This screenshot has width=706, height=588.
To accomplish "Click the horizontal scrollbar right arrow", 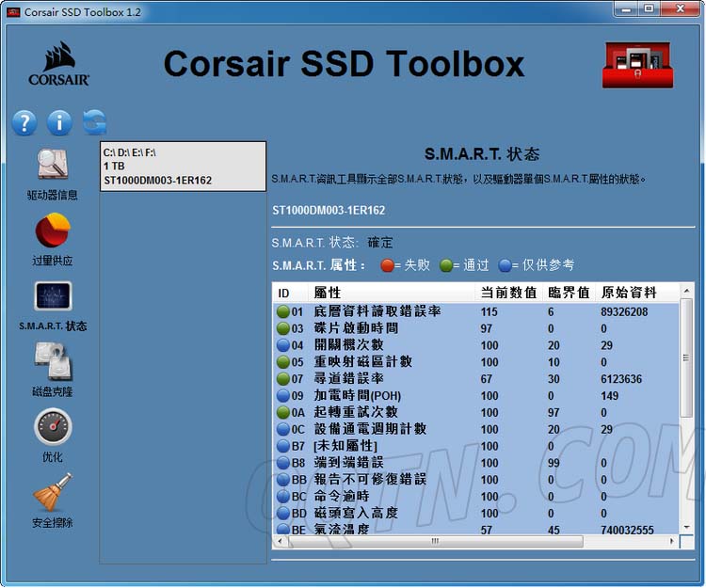I will click(x=670, y=542).
